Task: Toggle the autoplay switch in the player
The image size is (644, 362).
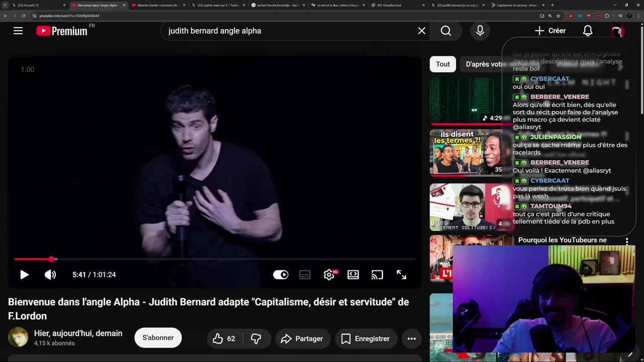Action: pos(281,275)
